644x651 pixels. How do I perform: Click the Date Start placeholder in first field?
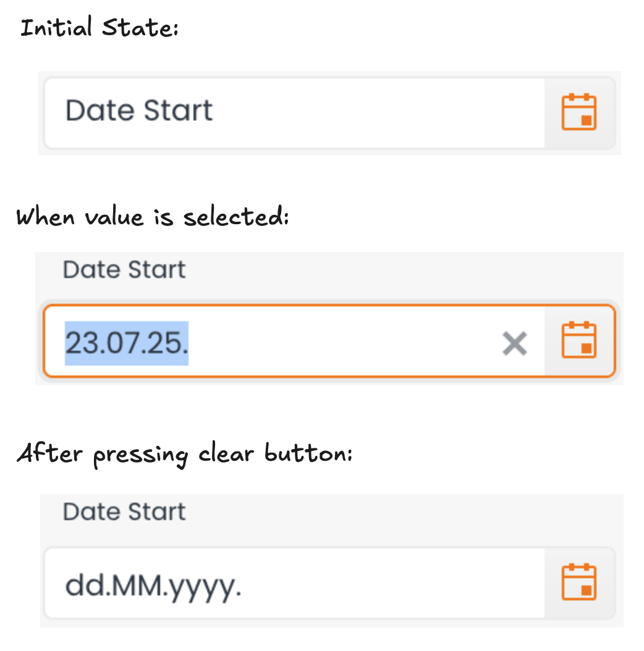tap(139, 112)
